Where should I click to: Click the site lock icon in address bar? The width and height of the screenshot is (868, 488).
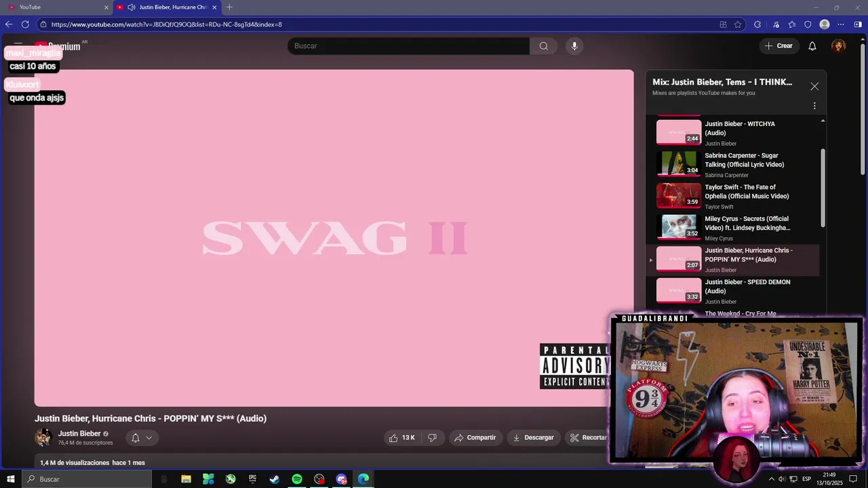pyautogui.click(x=43, y=24)
